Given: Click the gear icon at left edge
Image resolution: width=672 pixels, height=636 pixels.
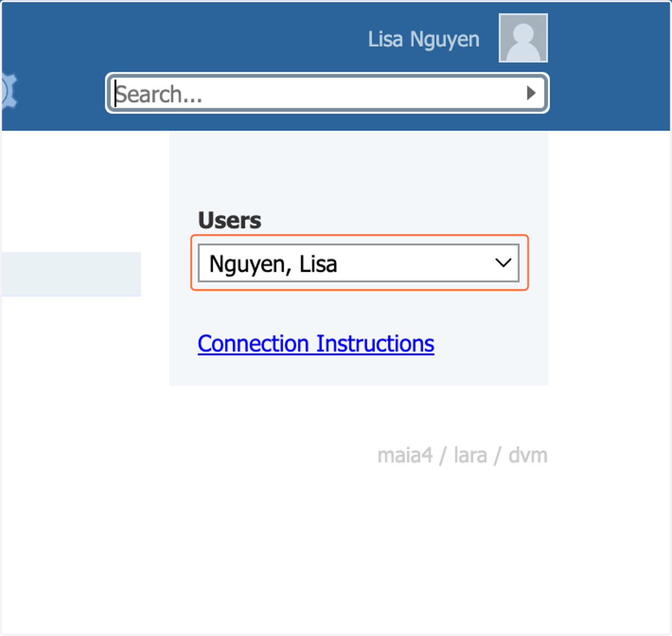Looking at the screenshot, I should point(9,90).
